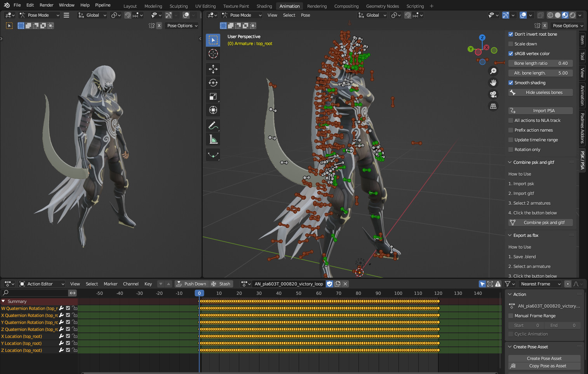Switch to the Shading workspace tab
588x374 pixels.
tap(264, 6)
